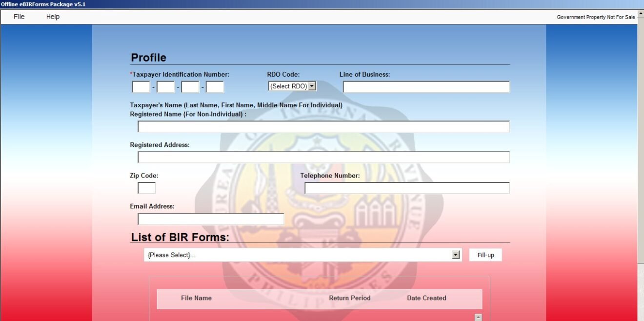Click the file list scroll-up arrow
The height and width of the screenshot is (321, 644).
tap(478, 318)
